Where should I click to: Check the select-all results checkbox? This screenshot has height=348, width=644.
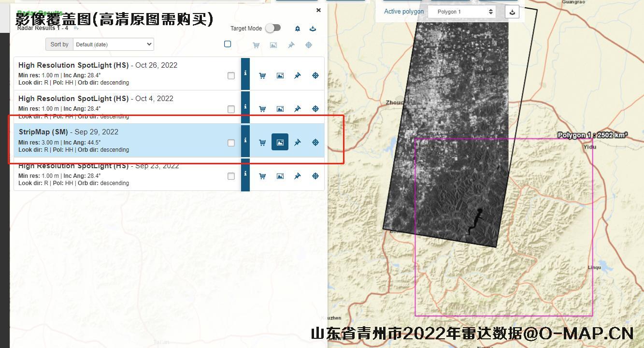point(228,44)
